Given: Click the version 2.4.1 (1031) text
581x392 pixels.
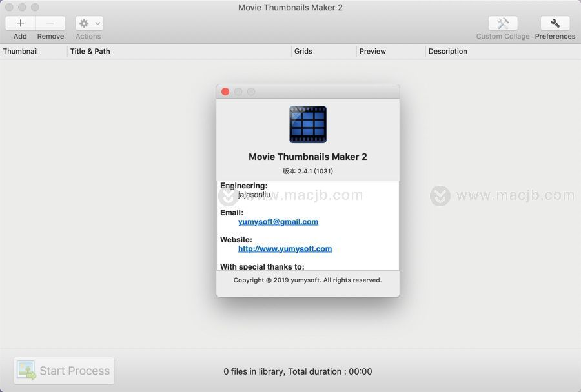Looking at the screenshot, I should coord(307,171).
